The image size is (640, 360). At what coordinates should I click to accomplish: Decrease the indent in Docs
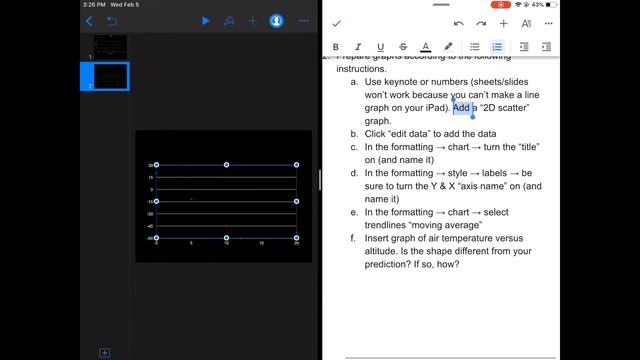524,47
